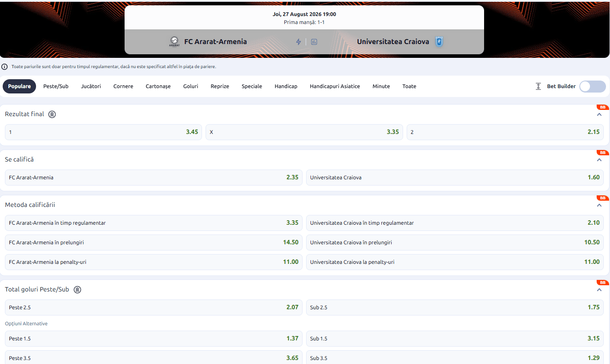Click the Metoda calificării section title
This screenshot has width=610, height=364.
(x=30, y=205)
